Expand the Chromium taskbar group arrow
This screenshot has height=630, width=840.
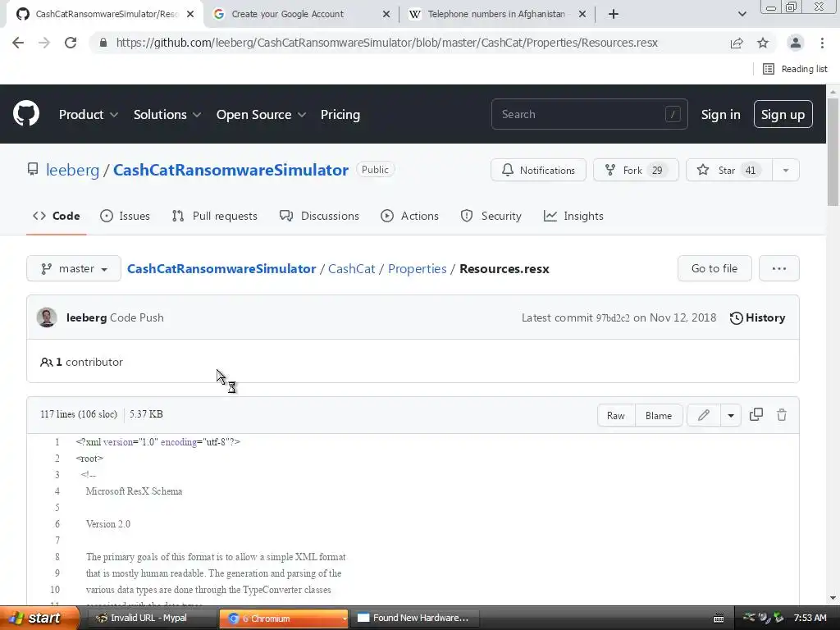pos(344,619)
